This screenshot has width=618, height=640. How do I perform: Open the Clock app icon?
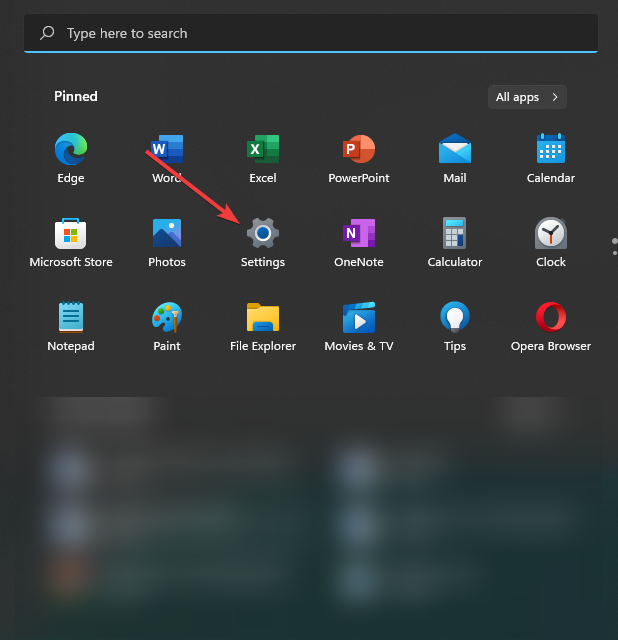coord(551,233)
